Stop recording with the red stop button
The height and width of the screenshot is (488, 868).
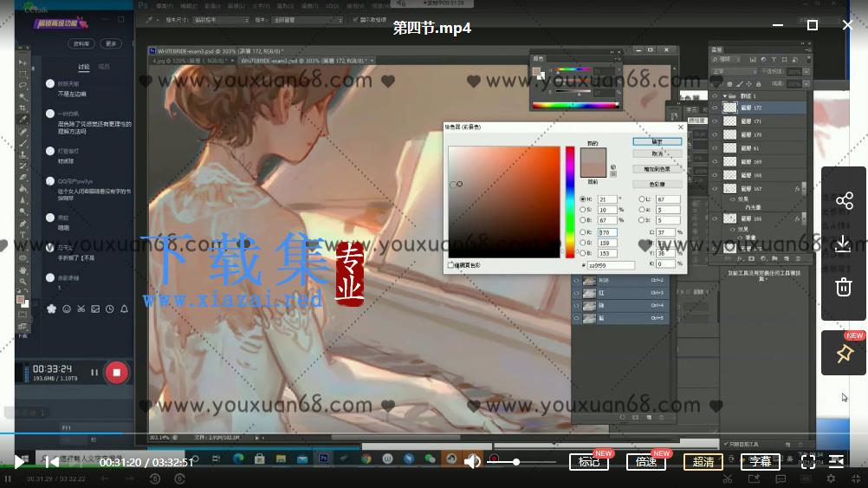(x=116, y=373)
